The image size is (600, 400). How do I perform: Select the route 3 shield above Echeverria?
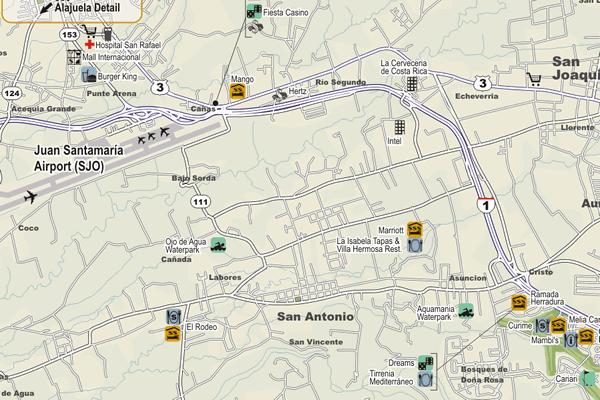tap(482, 83)
